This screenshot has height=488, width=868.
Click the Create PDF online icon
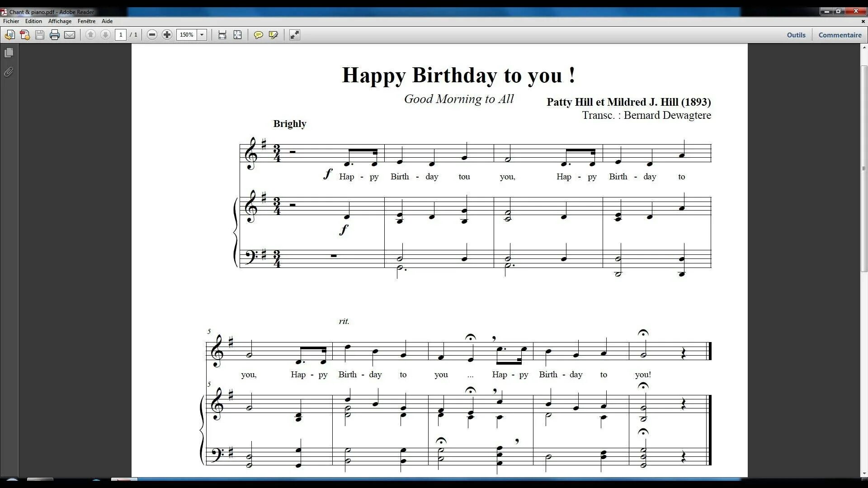point(25,35)
